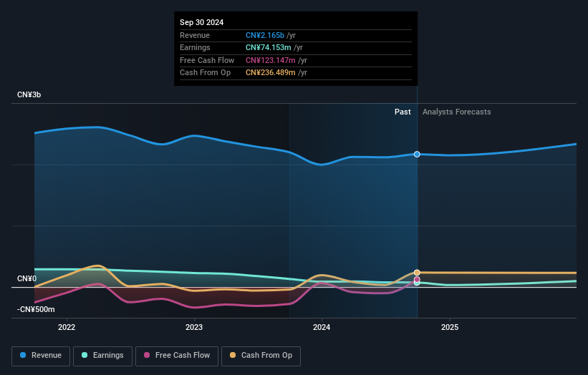The width and height of the screenshot is (588, 375).
Task: Toggle the Free Cash Flow legend series
Action: (177, 356)
